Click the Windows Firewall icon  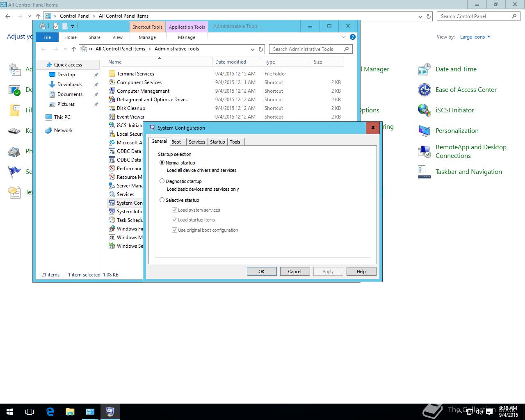(x=112, y=229)
